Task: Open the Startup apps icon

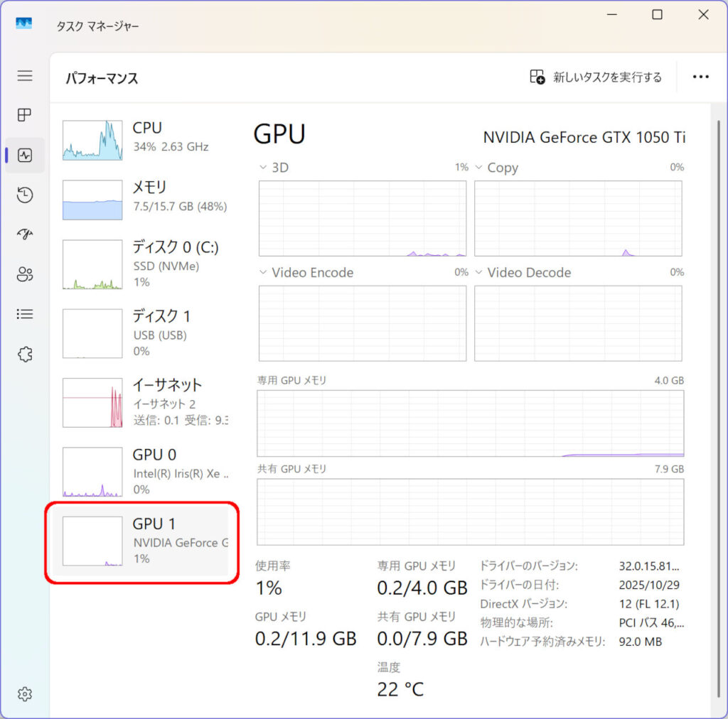Action: coord(25,234)
